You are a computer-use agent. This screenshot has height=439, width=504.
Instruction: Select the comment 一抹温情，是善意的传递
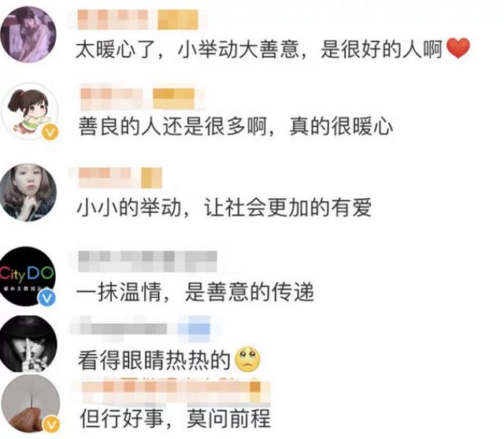click(x=195, y=292)
